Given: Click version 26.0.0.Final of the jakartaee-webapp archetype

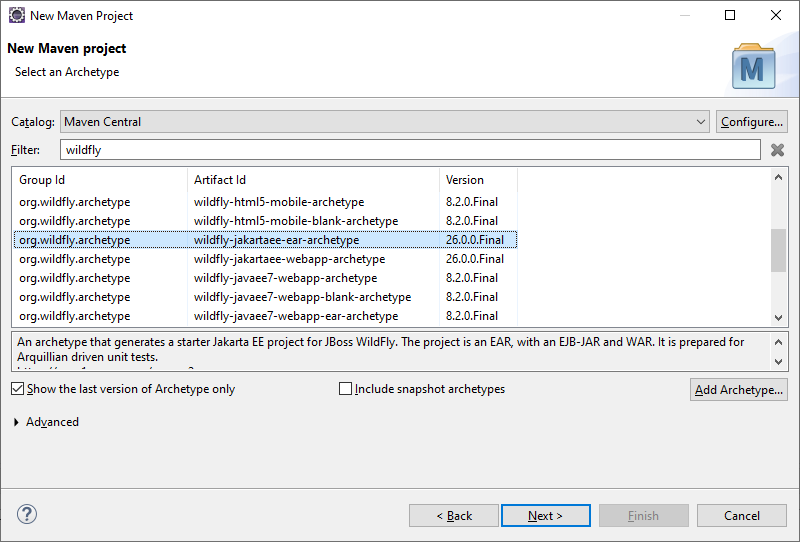Looking at the screenshot, I should (x=474, y=259).
